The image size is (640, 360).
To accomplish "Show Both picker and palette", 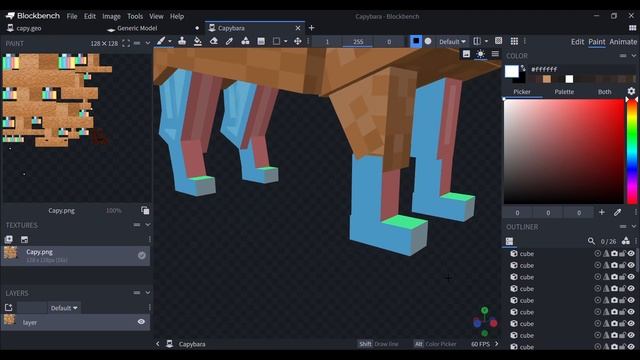I will tap(604, 92).
